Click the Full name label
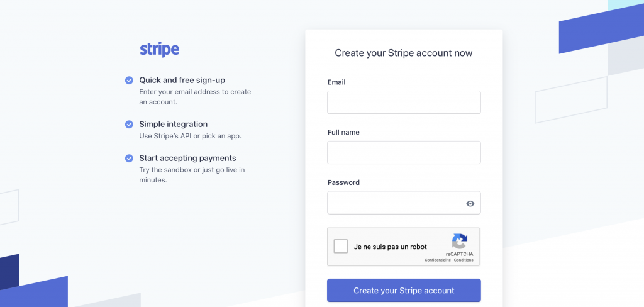Image resolution: width=644 pixels, height=307 pixels. coord(343,133)
